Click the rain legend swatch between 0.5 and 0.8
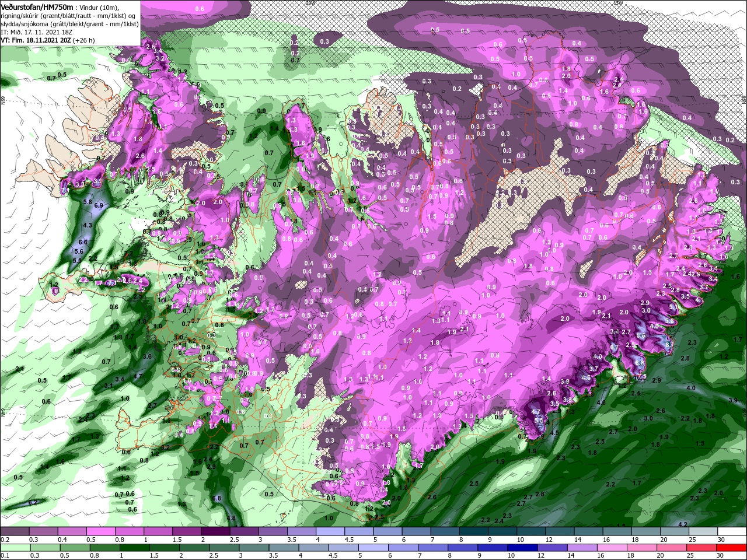 (75, 547)
